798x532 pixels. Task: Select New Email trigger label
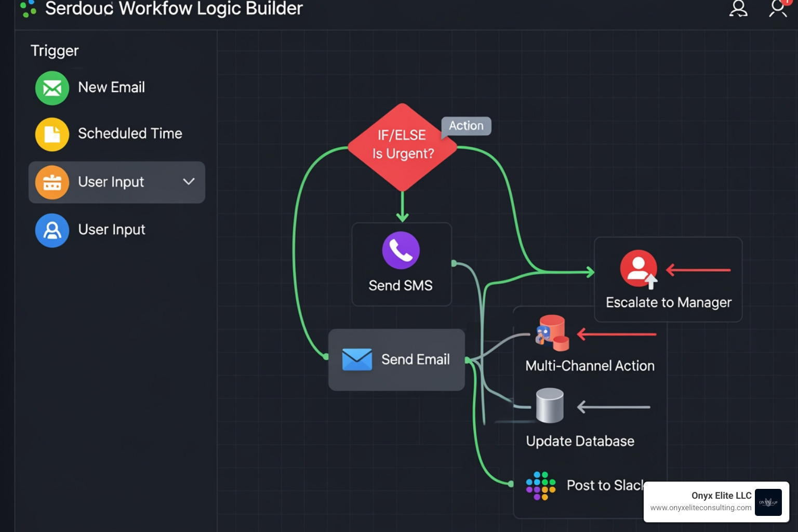(111, 87)
